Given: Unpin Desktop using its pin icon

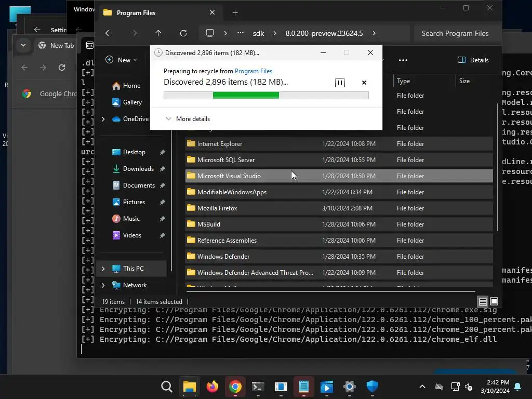Looking at the screenshot, I should coord(163,152).
